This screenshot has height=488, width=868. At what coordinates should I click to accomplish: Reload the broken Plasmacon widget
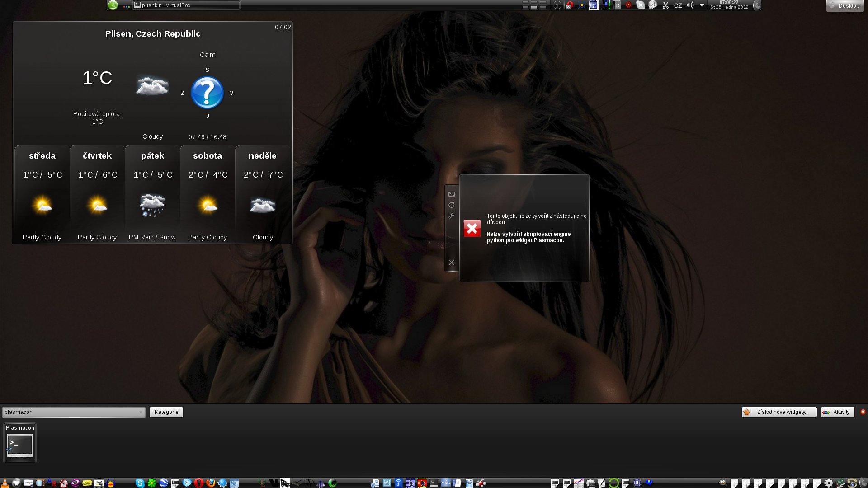point(451,205)
